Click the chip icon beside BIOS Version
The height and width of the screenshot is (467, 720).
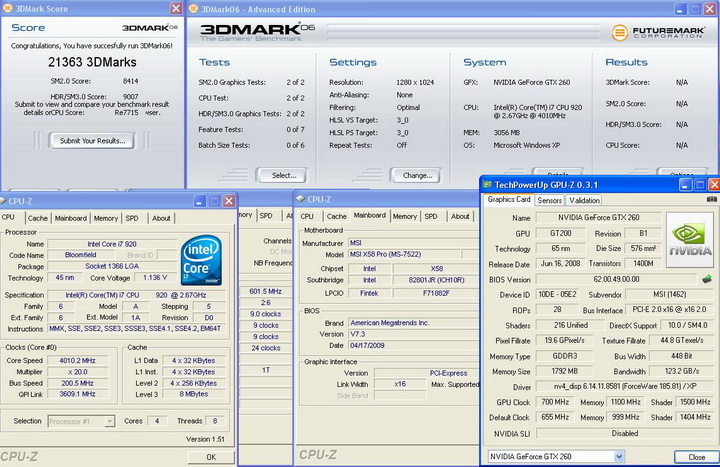[707, 279]
